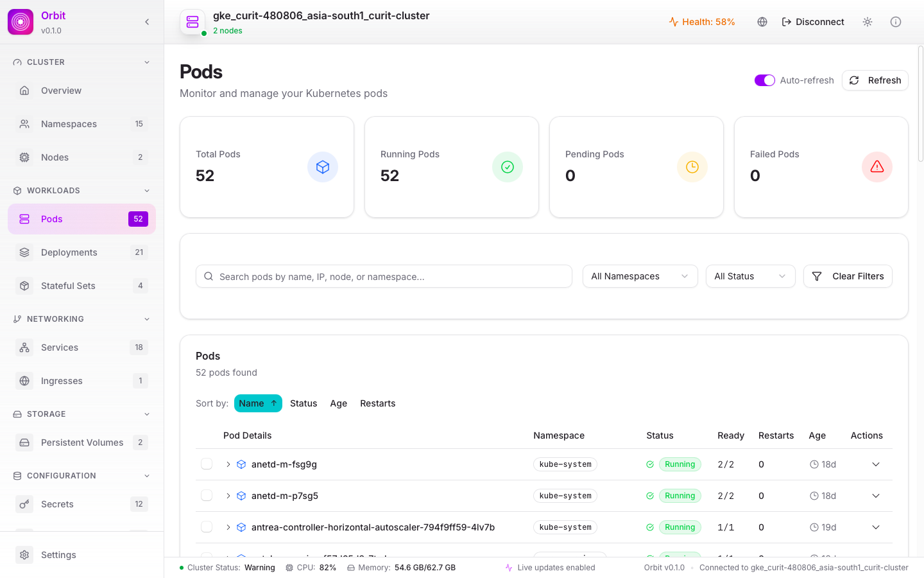This screenshot has width=924, height=578.
Task: Expand row for antrea-controller-horizontal-autoscaler pod
Action: [x=228, y=527]
